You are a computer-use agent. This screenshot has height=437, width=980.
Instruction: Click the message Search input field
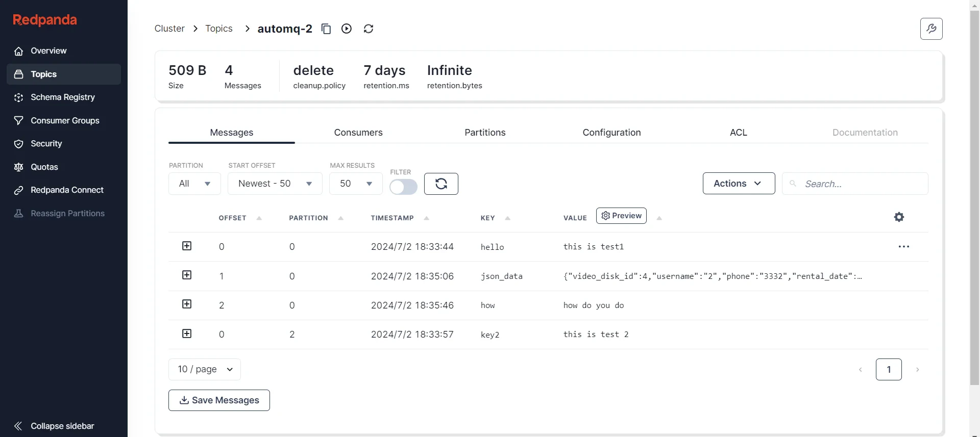tap(855, 184)
